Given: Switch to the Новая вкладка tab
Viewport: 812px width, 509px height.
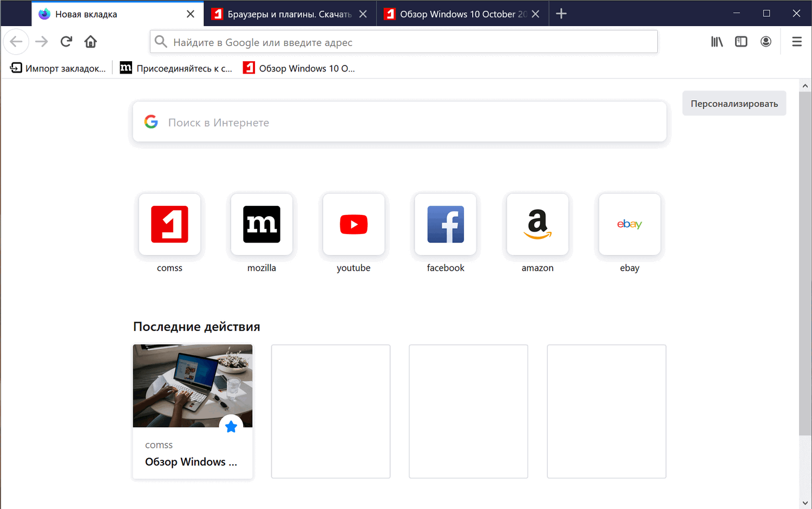Looking at the screenshot, I should (x=117, y=14).
